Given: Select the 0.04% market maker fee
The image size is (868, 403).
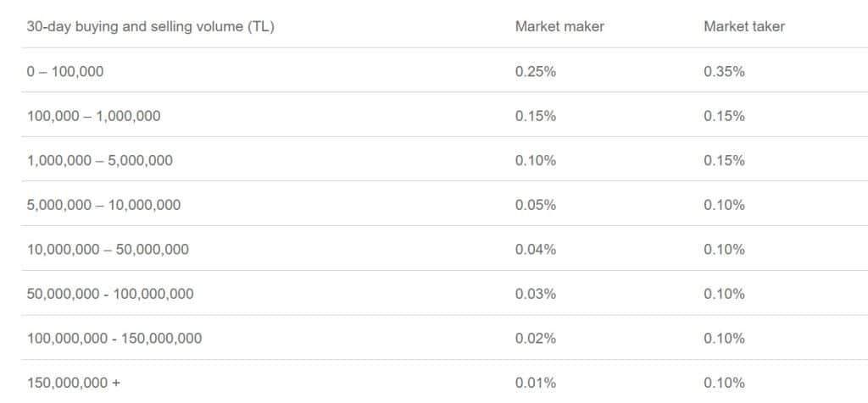Looking at the screenshot, I should tap(535, 249).
